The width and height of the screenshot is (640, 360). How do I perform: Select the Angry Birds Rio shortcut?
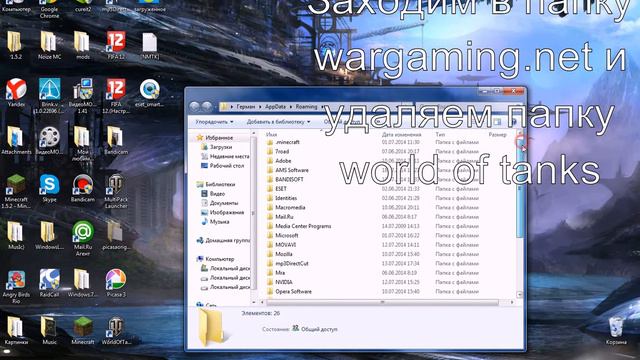(x=16, y=287)
